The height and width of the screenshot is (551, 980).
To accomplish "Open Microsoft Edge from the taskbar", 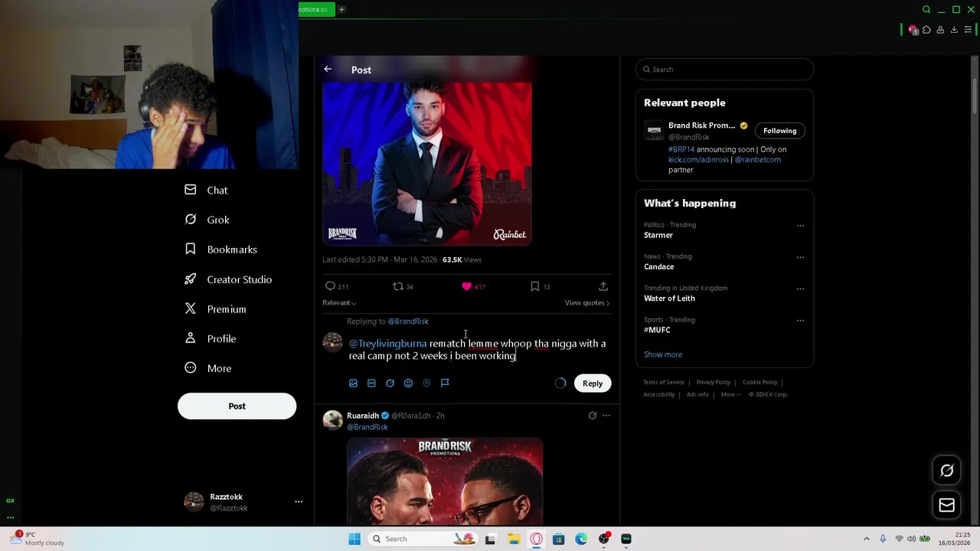I will pyautogui.click(x=581, y=539).
